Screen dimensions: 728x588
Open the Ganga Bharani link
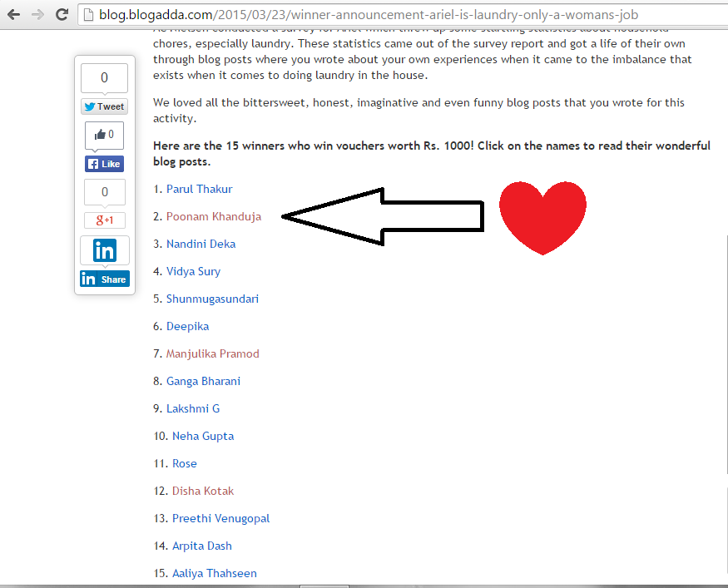(x=203, y=381)
